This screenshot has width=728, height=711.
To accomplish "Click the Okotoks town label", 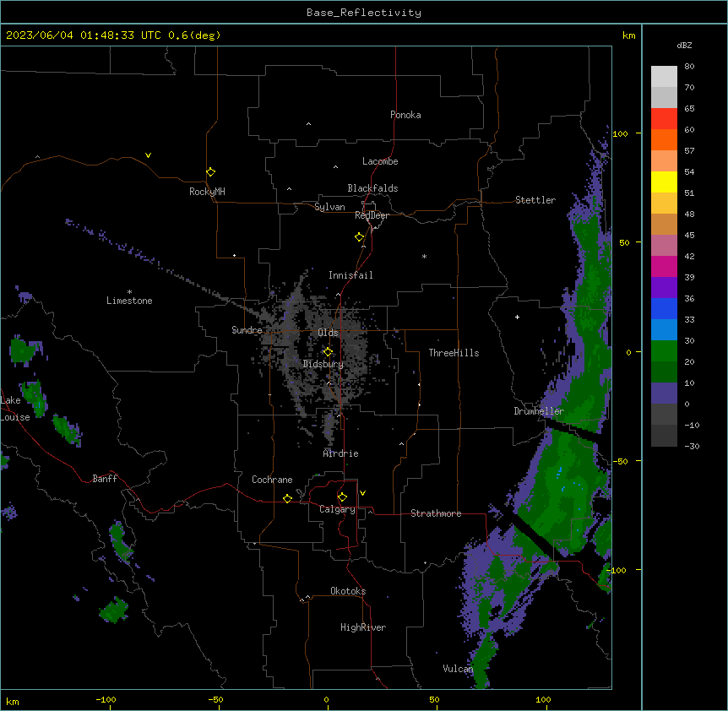I will (x=348, y=591).
